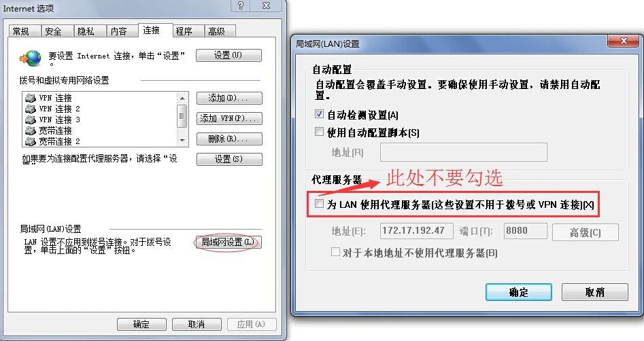The height and width of the screenshot is (341, 644).
Task: Click the connection list scroll down arrow
Action: click(182, 141)
